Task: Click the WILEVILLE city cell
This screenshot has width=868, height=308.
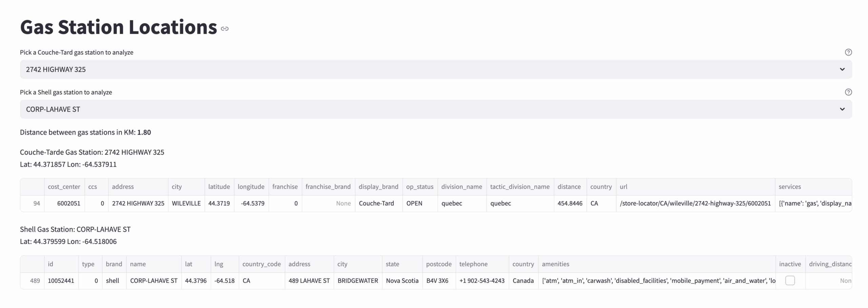Action: tap(186, 204)
